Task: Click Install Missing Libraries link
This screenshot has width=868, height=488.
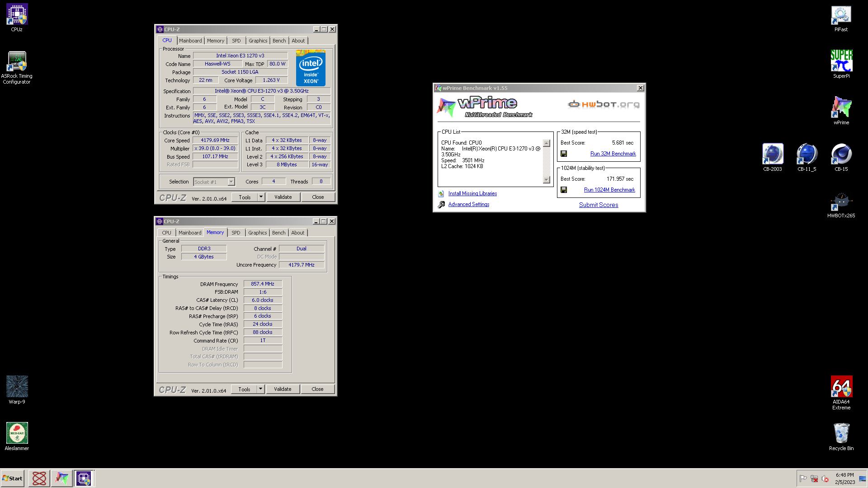Action: (472, 193)
